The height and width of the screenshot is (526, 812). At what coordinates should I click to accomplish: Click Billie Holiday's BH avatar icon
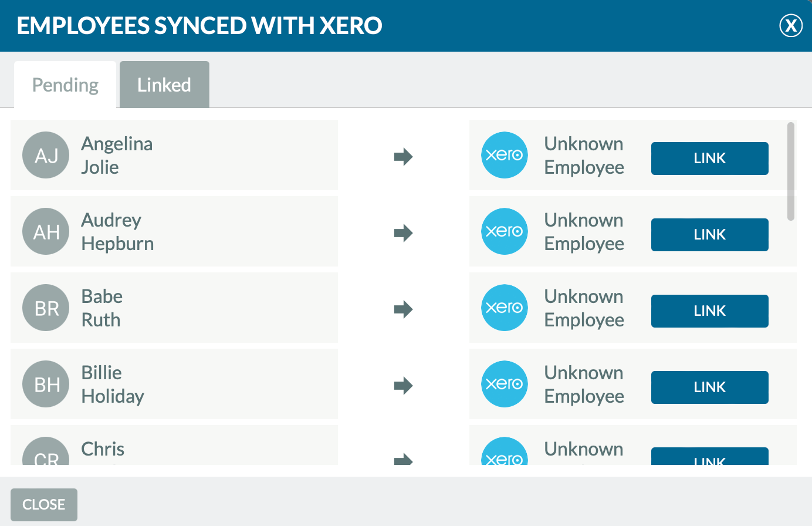pyautogui.click(x=46, y=384)
